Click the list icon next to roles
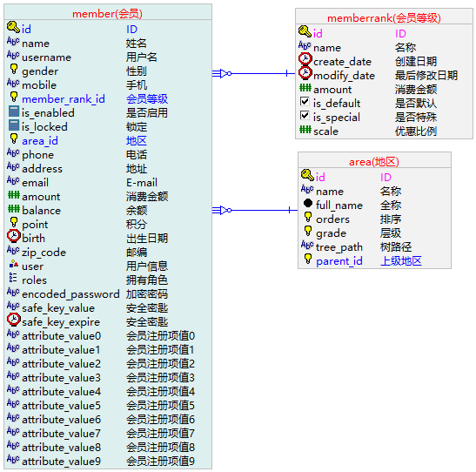Screen dimensions: 476x472 point(13,278)
